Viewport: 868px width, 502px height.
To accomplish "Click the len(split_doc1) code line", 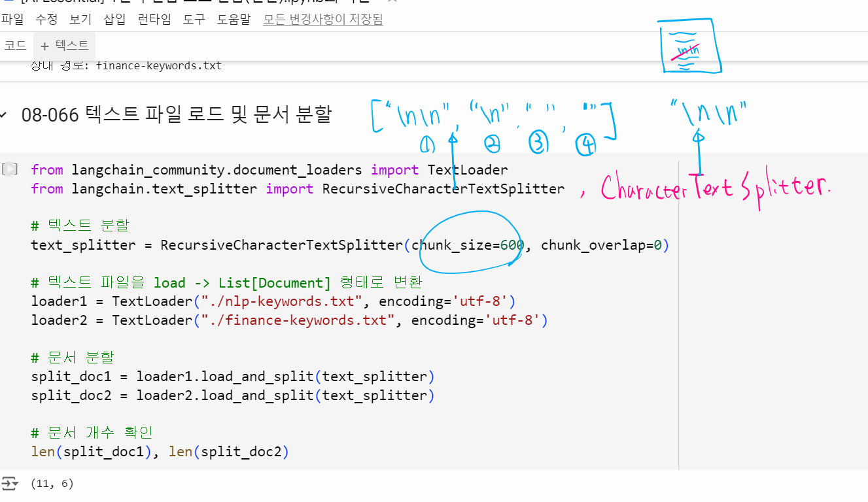I will point(92,452).
